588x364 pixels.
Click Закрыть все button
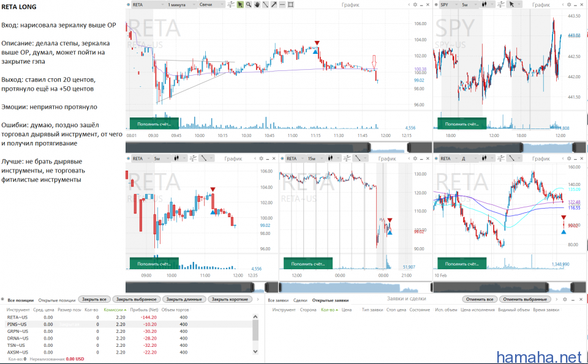pyautogui.click(x=94, y=299)
